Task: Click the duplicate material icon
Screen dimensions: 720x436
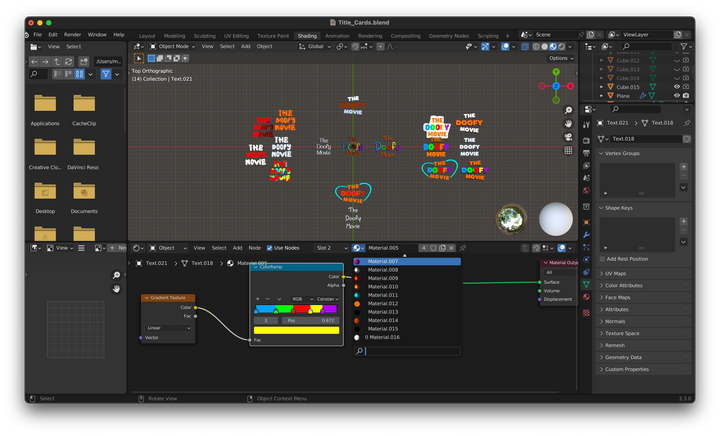Action: [442, 248]
